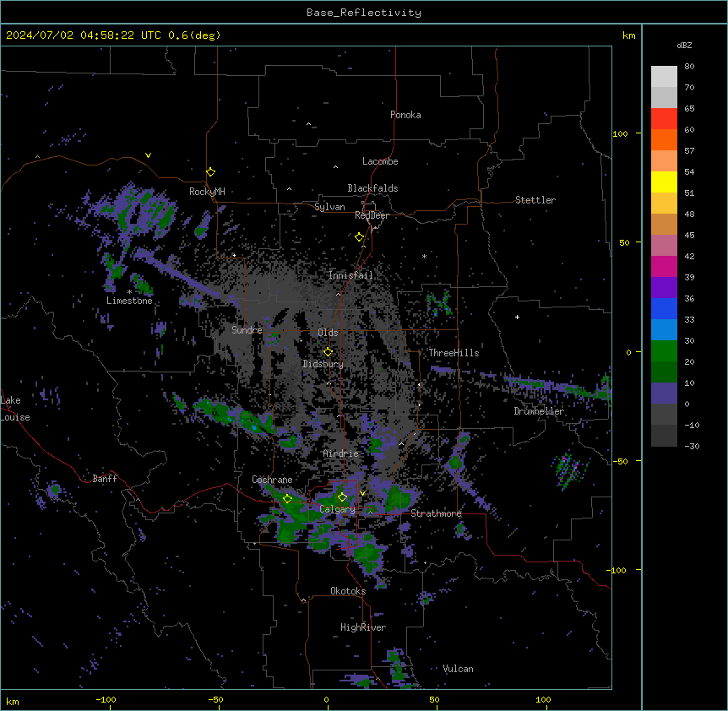Image resolution: width=728 pixels, height=711 pixels.
Task: Click the bottom axis 0 tick label
Action: point(326,699)
